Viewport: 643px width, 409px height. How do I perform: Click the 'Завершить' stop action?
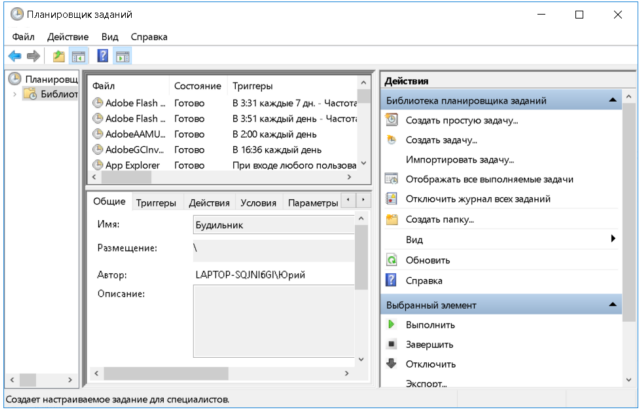[x=429, y=345]
